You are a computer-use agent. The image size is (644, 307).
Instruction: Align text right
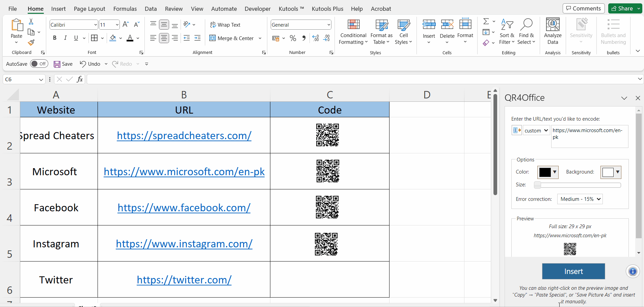(x=175, y=38)
